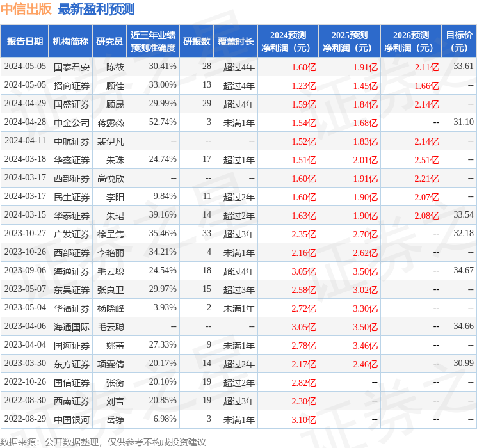The width and height of the screenshot is (477, 448).
Task: Click the date 2024-03-18
Action: (25, 159)
